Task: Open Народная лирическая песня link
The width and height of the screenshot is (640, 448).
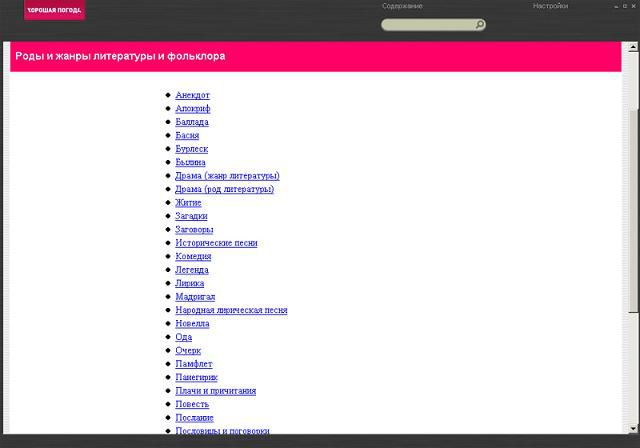Action: pos(231,310)
